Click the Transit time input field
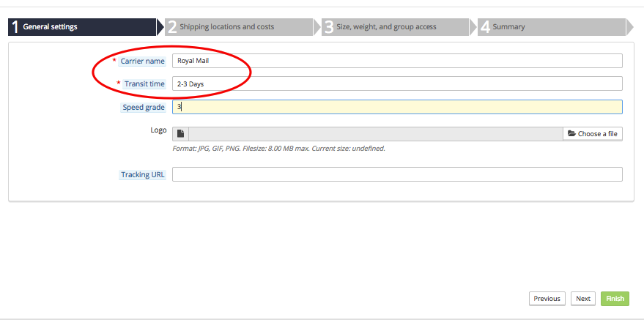 [397, 83]
